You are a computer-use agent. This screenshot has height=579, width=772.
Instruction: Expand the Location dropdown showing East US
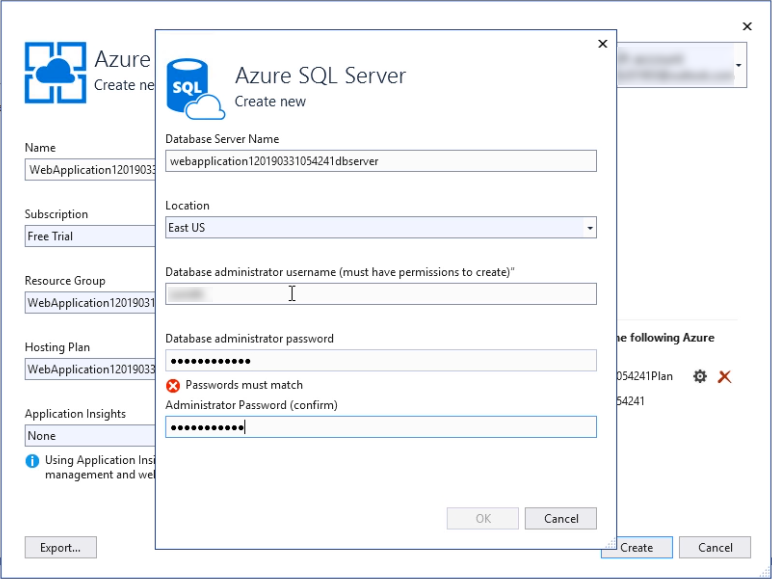pyautogui.click(x=589, y=228)
